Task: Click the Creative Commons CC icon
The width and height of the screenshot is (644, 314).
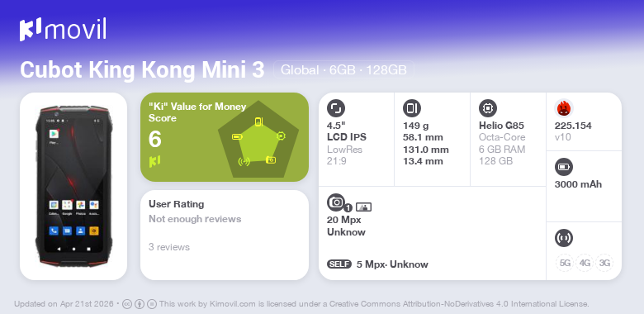Action: (127, 304)
